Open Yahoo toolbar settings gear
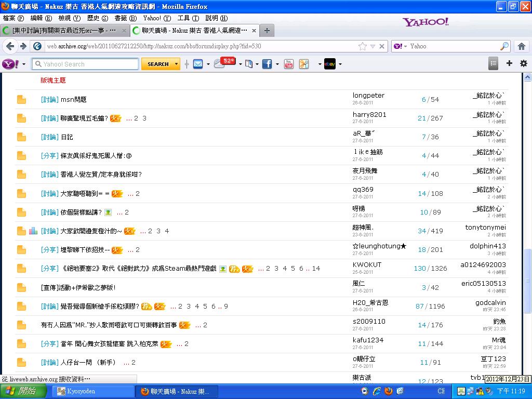Screen dimensions: 532x399 [x=523, y=63]
